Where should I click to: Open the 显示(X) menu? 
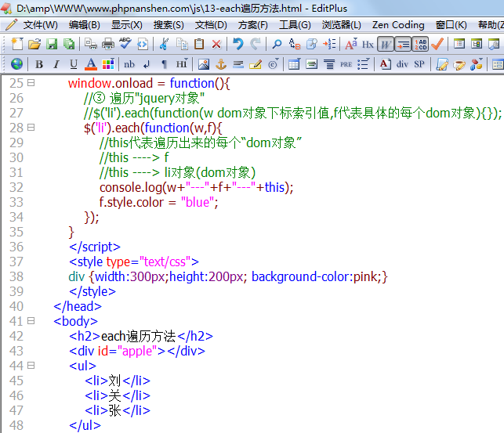coord(127,25)
